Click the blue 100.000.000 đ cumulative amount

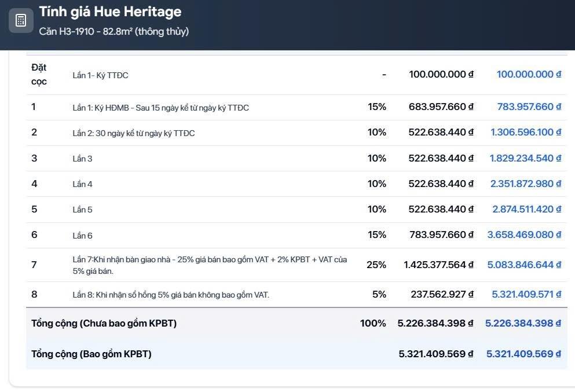click(x=529, y=74)
